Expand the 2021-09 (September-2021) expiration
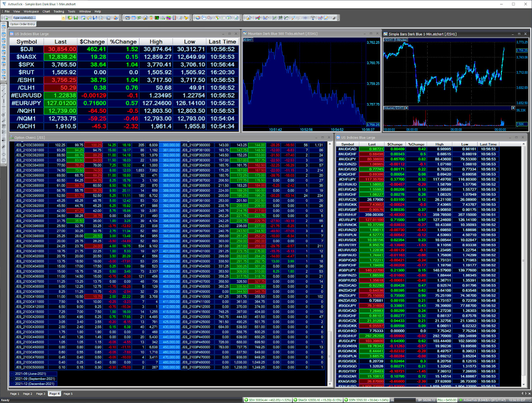Image resolution: width=532 pixels, height=403 pixels. point(12,379)
